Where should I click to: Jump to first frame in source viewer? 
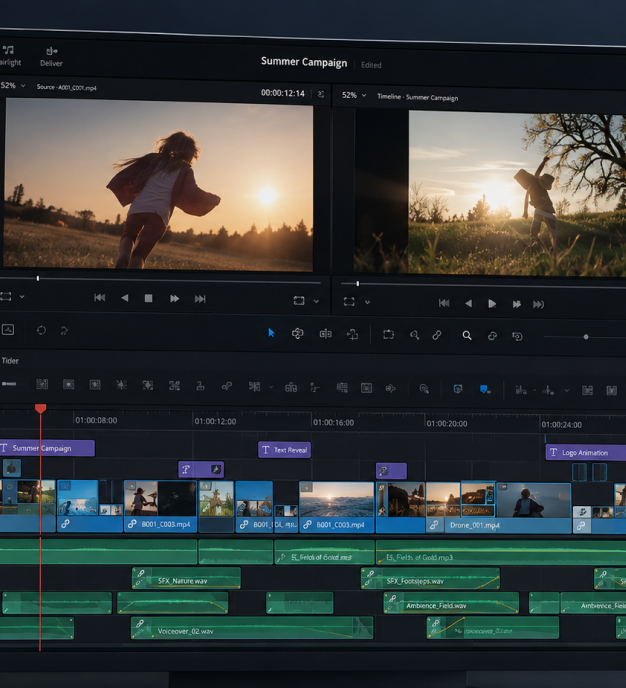pyautogui.click(x=100, y=297)
